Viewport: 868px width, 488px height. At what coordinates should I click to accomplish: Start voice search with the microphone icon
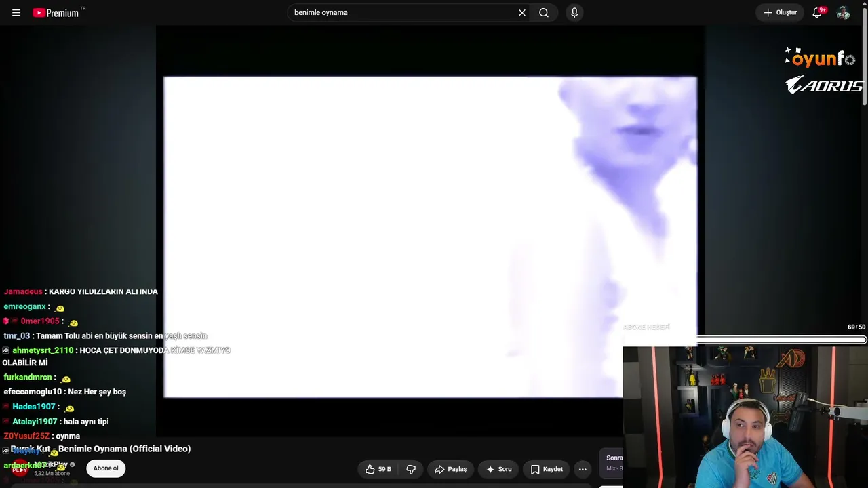click(x=574, y=13)
